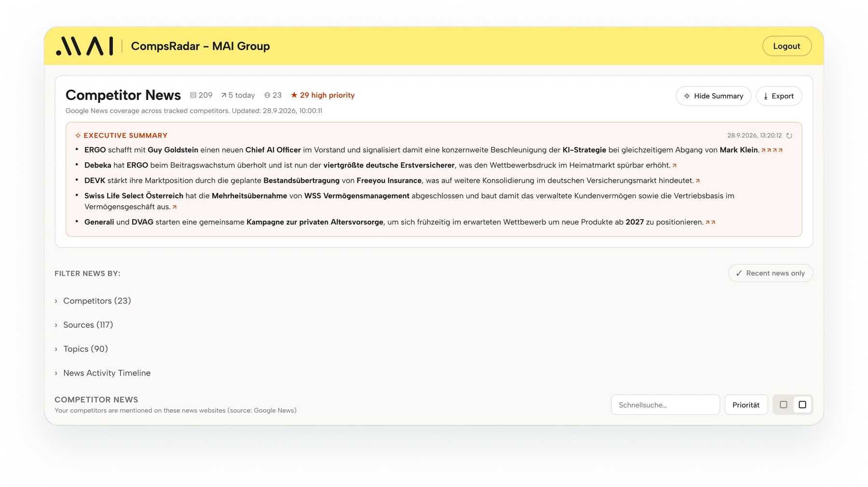Click bold 'WSS Vermögensmanagement' text
Viewport: 868px width, 487px height.
tap(356, 196)
